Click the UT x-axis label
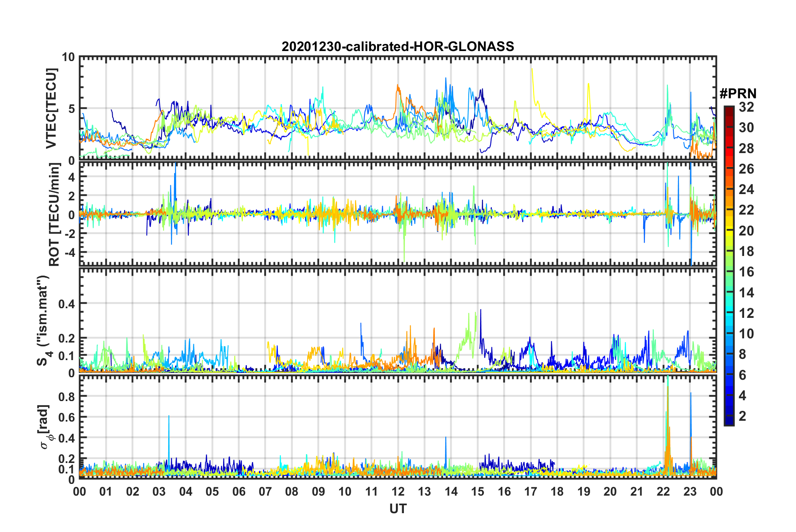This screenshot has height=532, width=796. coord(398,509)
